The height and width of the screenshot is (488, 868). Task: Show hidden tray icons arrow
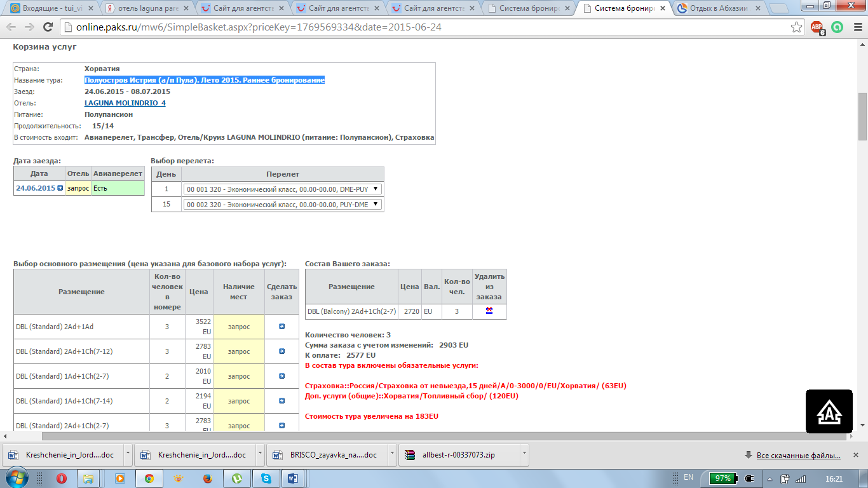pos(770,478)
